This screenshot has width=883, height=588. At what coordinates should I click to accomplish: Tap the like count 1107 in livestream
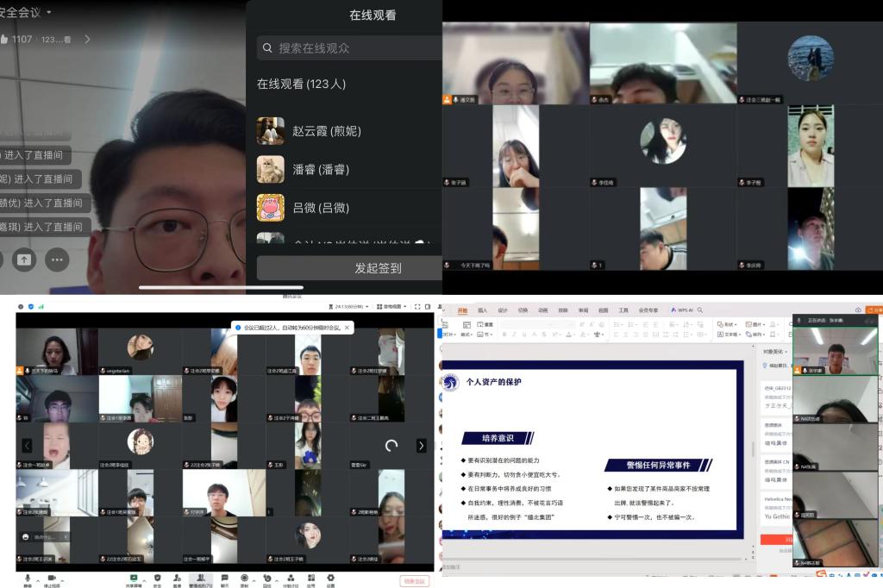pos(16,40)
